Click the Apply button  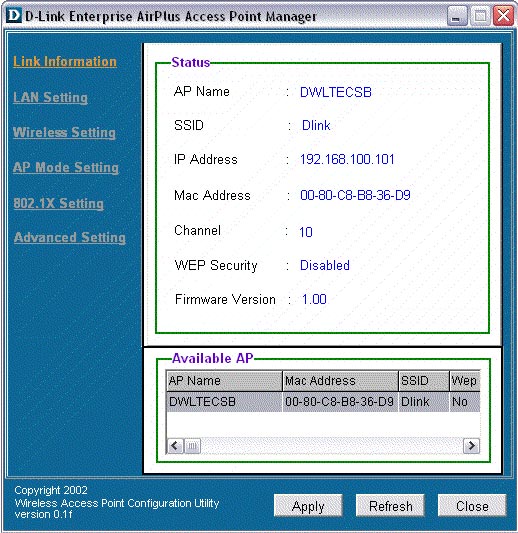click(308, 505)
